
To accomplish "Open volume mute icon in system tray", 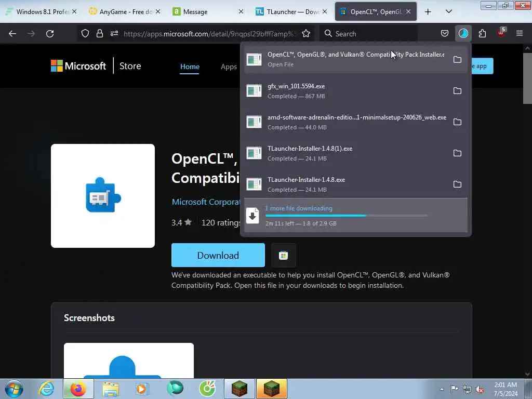I will (x=480, y=389).
